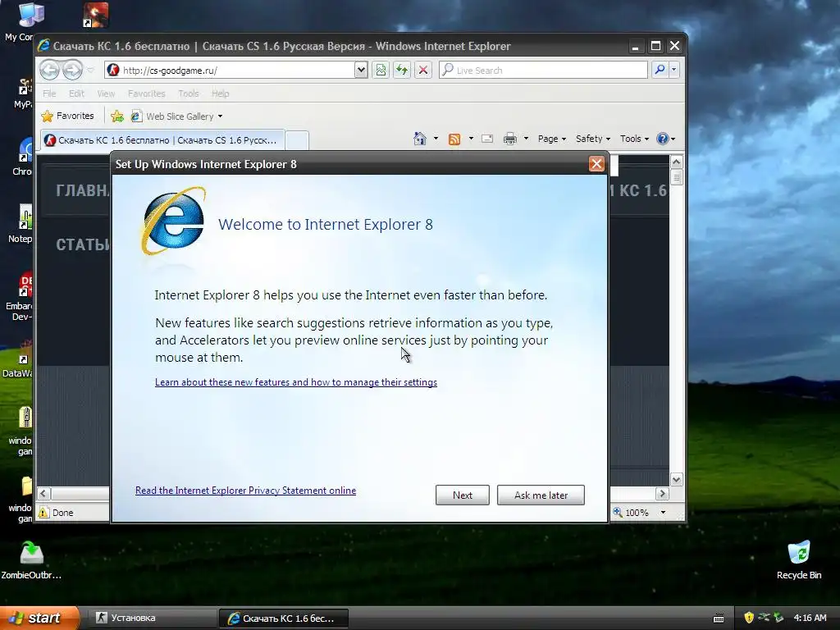The image size is (840, 630).
Task: Open the Safety command bar menu
Action: pyautogui.click(x=592, y=139)
